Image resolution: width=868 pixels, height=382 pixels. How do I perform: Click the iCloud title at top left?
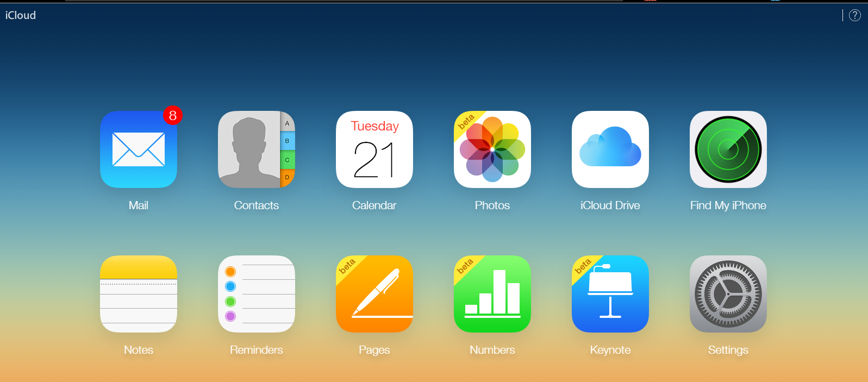[x=21, y=15]
